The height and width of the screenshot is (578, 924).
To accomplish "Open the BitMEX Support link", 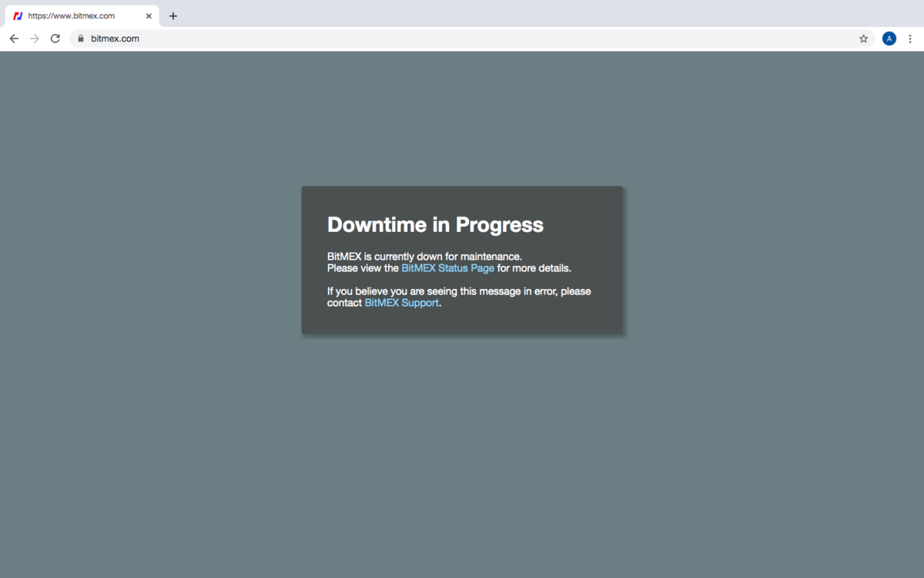I will tap(401, 303).
